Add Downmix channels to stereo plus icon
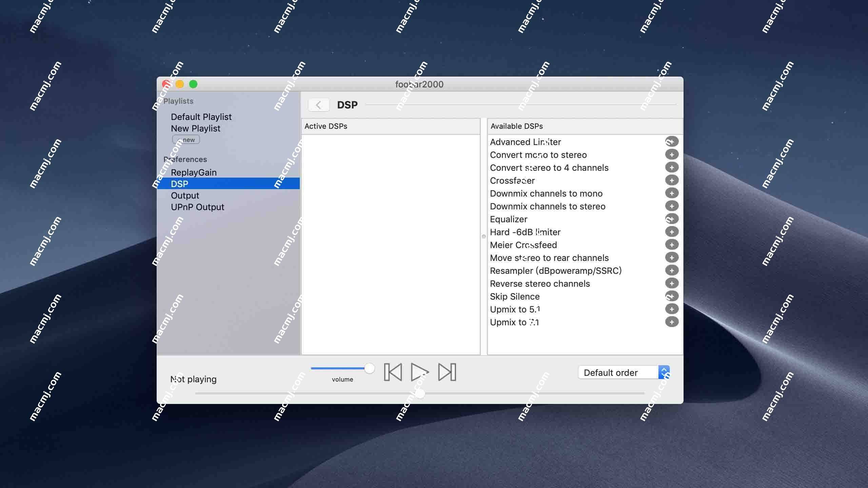This screenshot has width=868, height=488. click(672, 206)
